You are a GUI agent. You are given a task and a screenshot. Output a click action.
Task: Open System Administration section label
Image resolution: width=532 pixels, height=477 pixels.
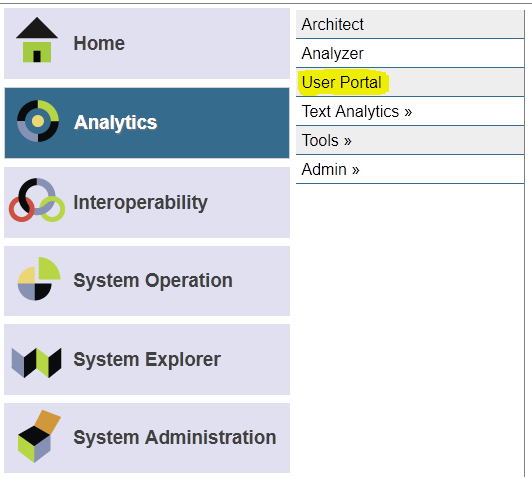(175, 437)
